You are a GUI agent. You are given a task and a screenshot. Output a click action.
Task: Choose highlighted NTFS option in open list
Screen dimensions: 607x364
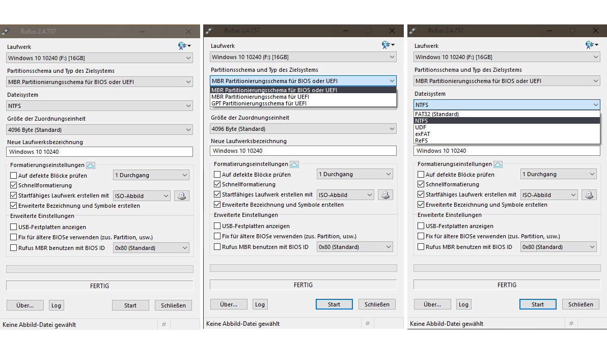(507, 121)
